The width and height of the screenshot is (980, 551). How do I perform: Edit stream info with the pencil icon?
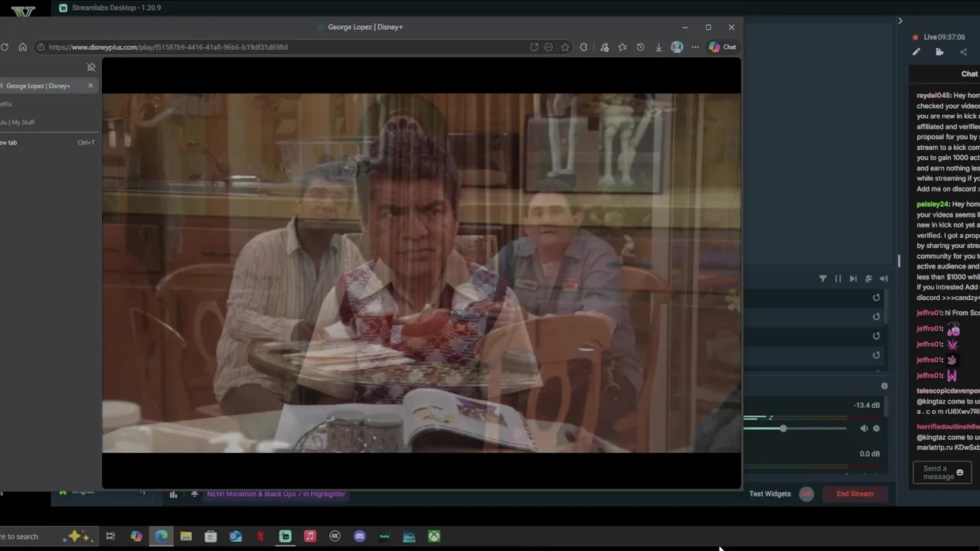(916, 52)
